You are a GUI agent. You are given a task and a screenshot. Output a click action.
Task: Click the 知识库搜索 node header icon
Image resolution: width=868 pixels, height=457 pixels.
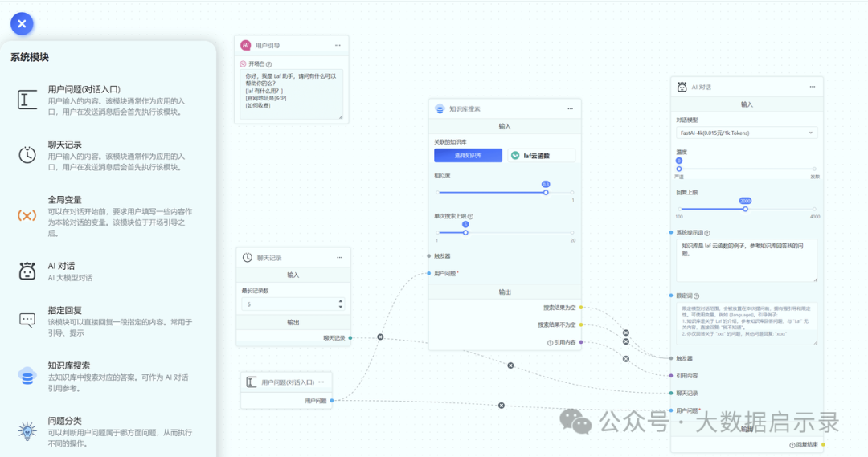tap(440, 109)
